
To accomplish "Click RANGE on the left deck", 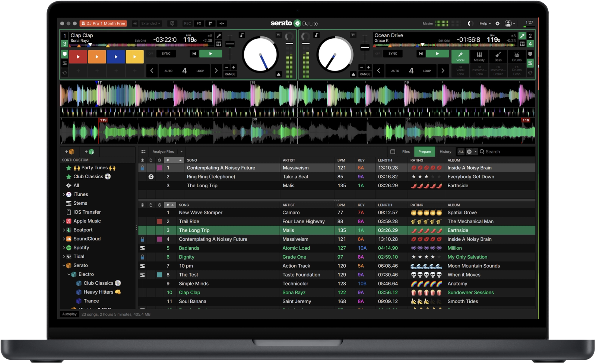I will 230,74.
